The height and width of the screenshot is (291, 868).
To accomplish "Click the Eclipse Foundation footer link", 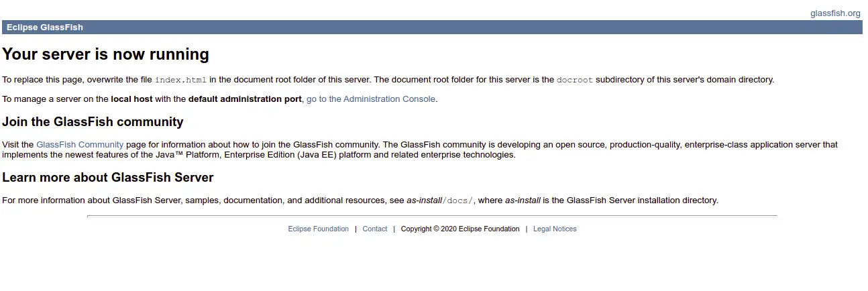I will pyautogui.click(x=318, y=229).
